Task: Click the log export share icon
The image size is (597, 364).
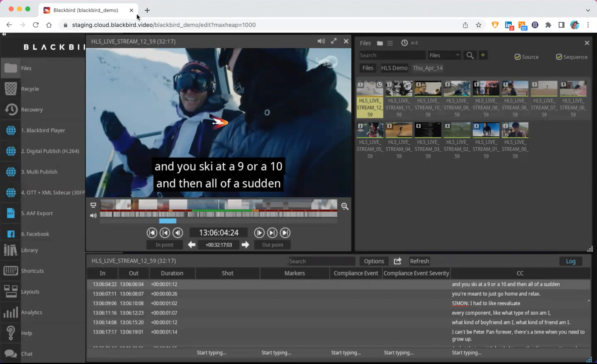Action: pos(397,261)
